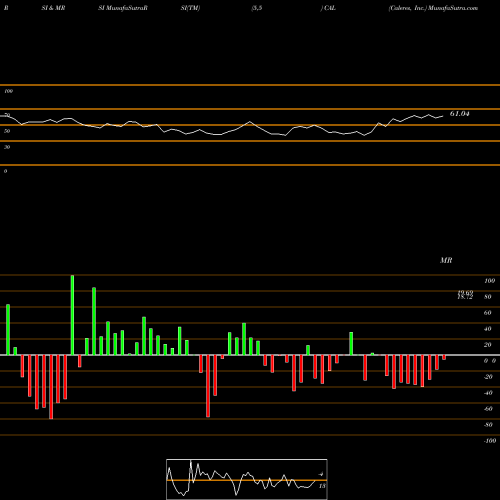Click the 61.04 RSI value label

tap(460, 114)
